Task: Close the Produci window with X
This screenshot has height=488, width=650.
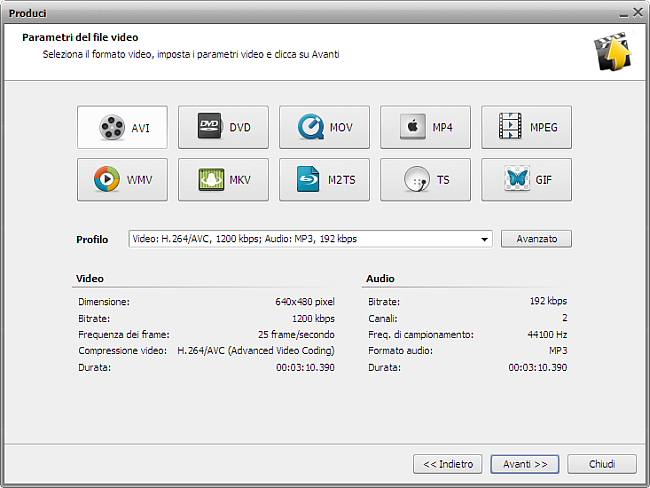Action: (x=638, y=13)
